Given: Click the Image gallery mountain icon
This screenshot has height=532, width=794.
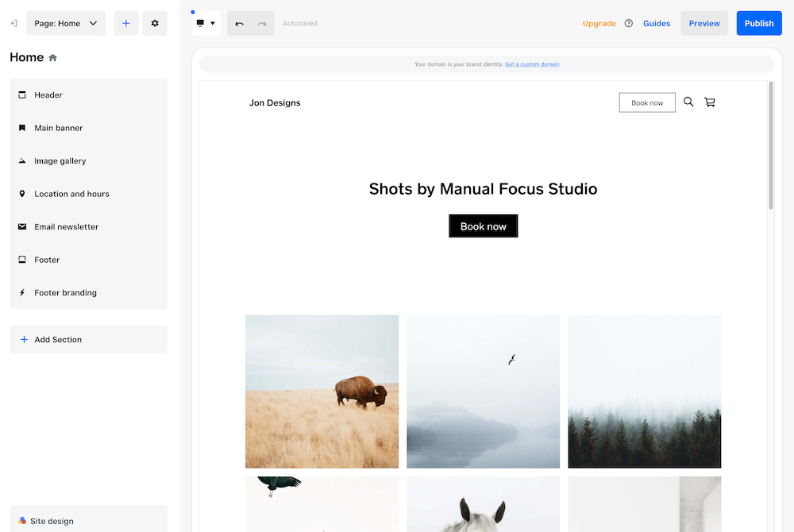Looking at the screenshot, I should tap(22, 161).
